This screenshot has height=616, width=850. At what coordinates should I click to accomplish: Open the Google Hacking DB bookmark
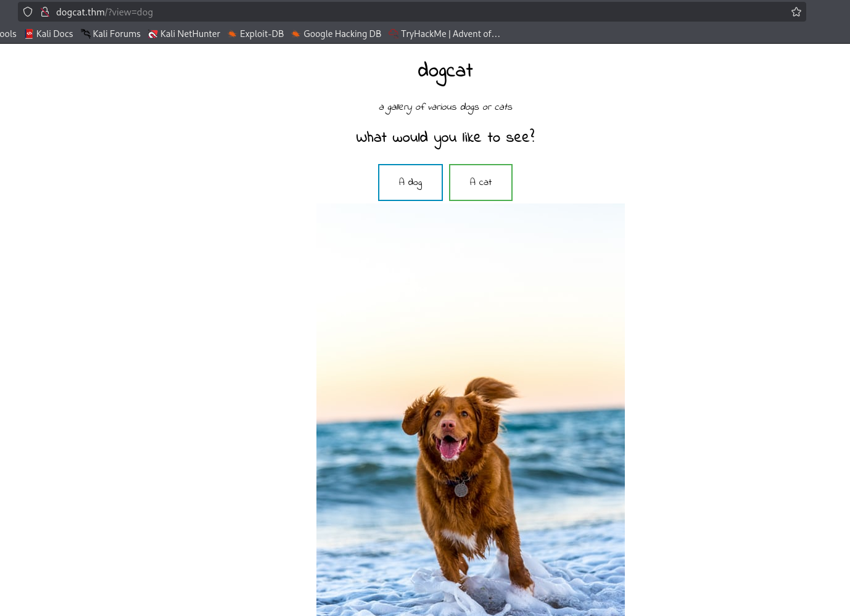click(343, 34)
